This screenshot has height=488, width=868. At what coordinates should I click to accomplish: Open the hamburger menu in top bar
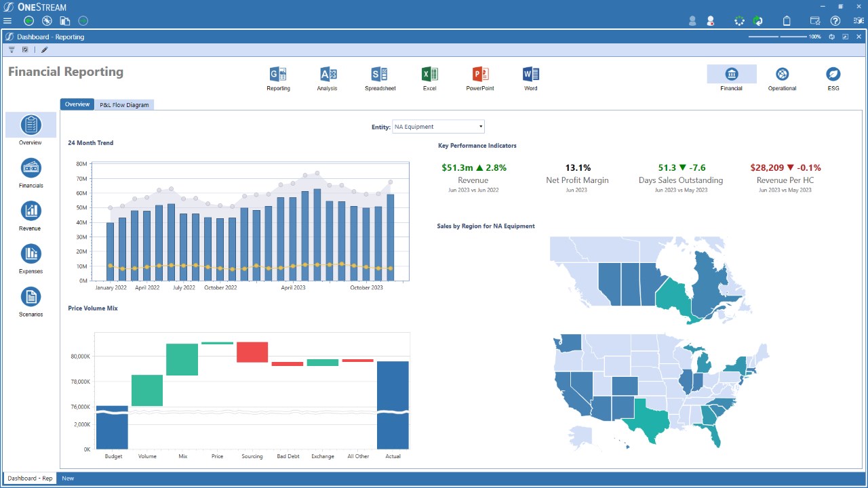tap(7, 21)
